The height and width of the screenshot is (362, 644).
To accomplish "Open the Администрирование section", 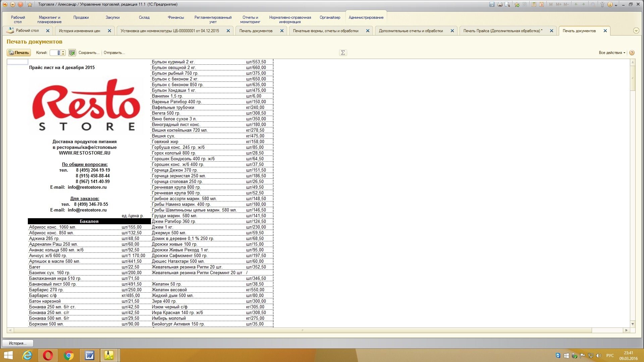I will tap(366, 17).
